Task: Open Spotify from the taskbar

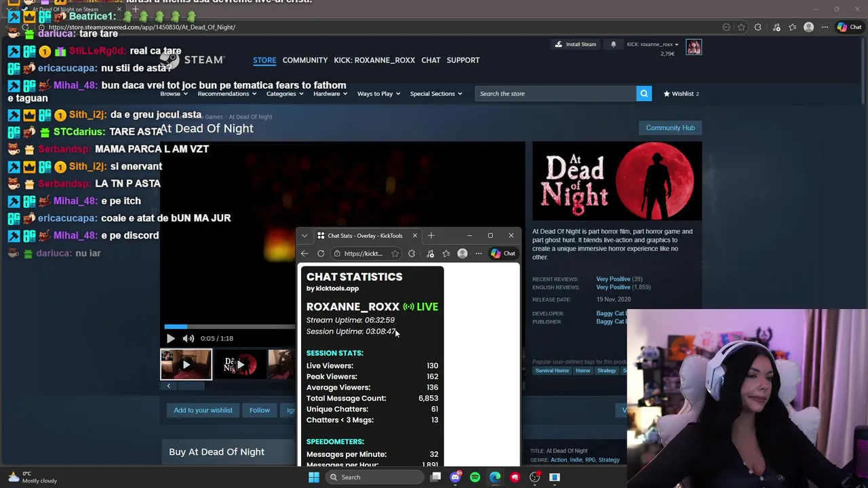Action: pos(475,477)
